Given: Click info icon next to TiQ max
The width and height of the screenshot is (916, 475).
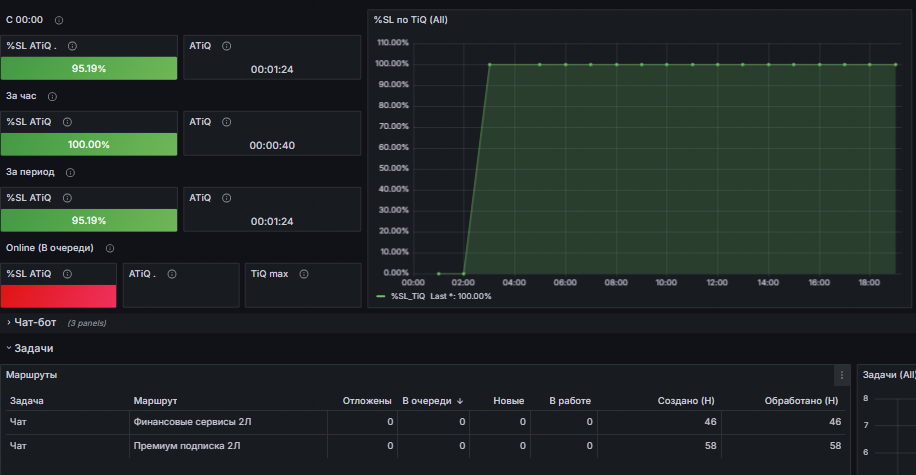Looking at the screenshot, I should [304, 274].
